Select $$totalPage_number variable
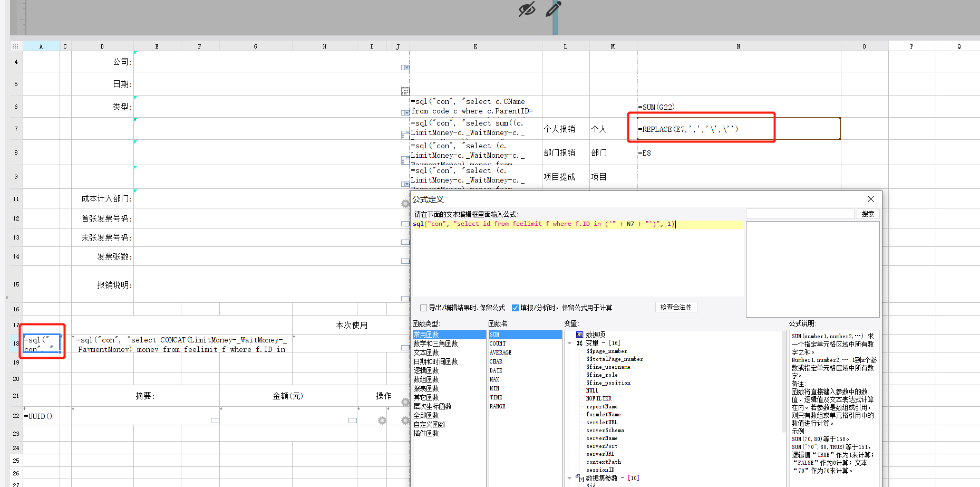The width and height of the screenshot is (980, 487). tap(614, 359)
